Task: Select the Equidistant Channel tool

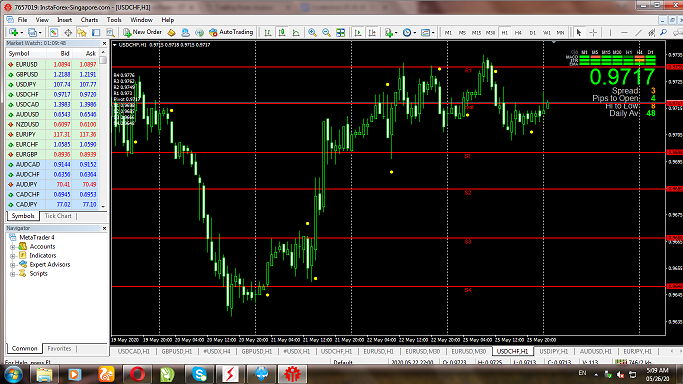Action: point(652,33)
